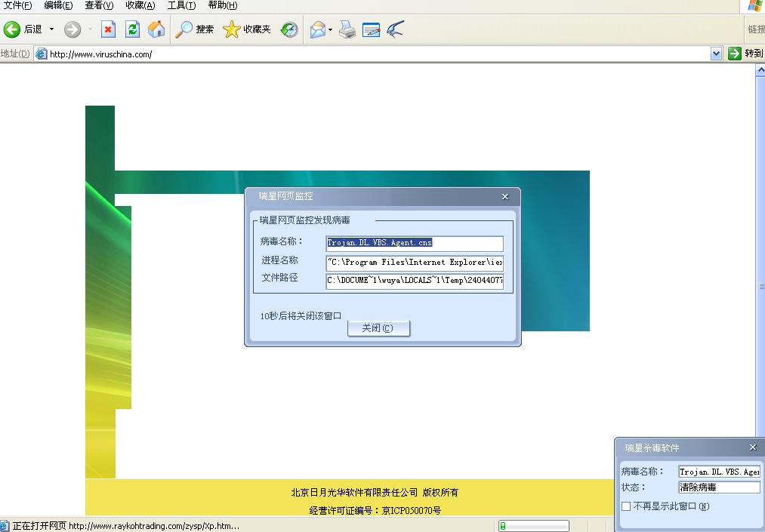The image size is (765, 532).
Task: Close the 瑞星杀毒软件 popup with X
Action: point(753,447)
